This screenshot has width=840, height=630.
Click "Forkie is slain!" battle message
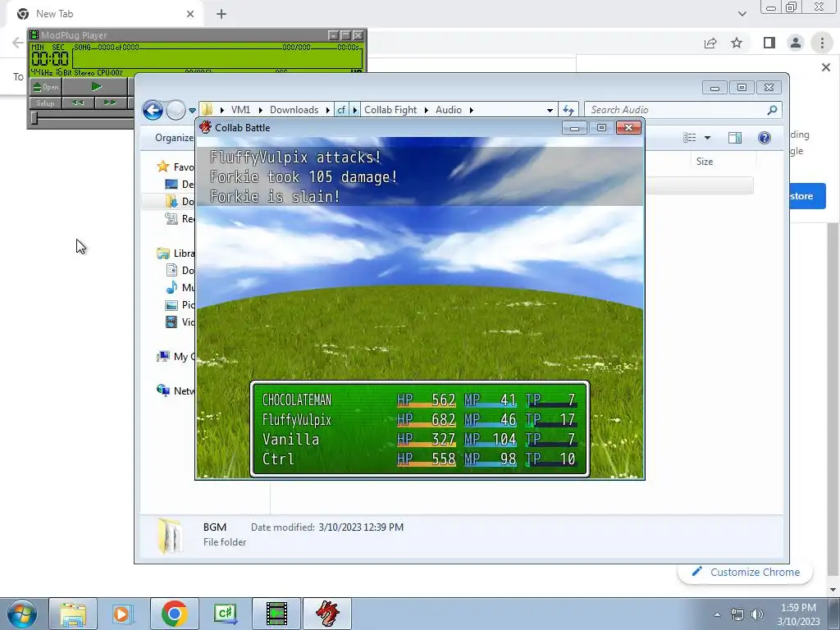click(275, 197)
